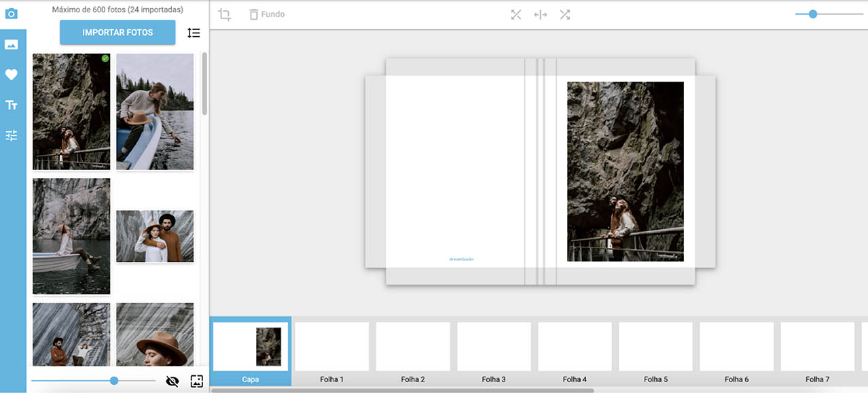
Task: Click the Fundo delete button
Action: point(266,14)
